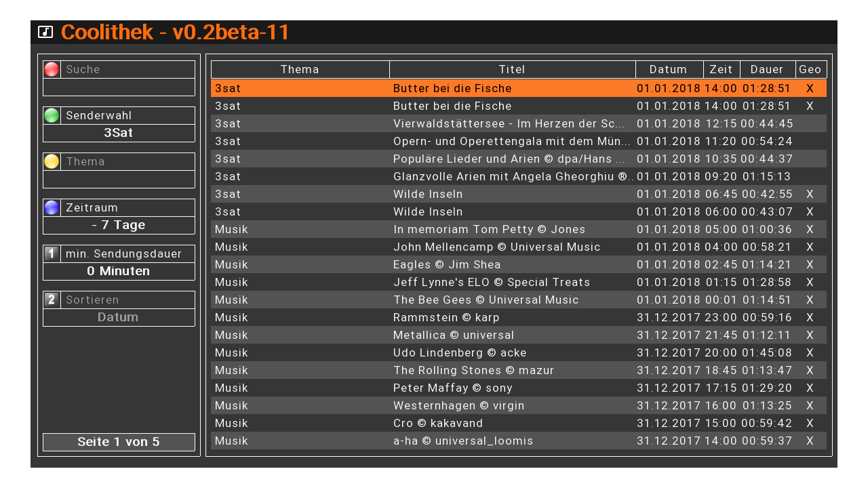
Task: Open the 3Sat channel selection value
Action: 119,133
